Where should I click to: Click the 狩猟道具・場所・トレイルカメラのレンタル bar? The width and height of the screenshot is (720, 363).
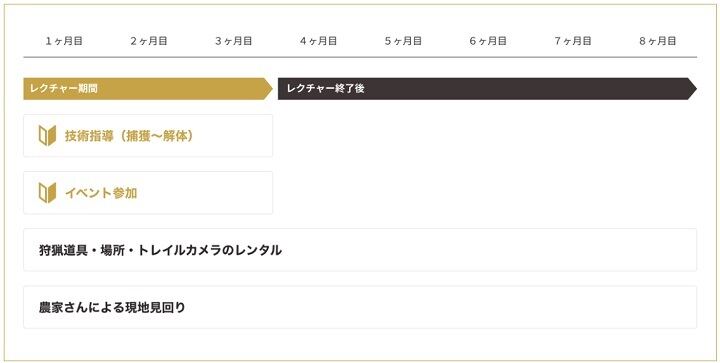click(x=360, y=250)
